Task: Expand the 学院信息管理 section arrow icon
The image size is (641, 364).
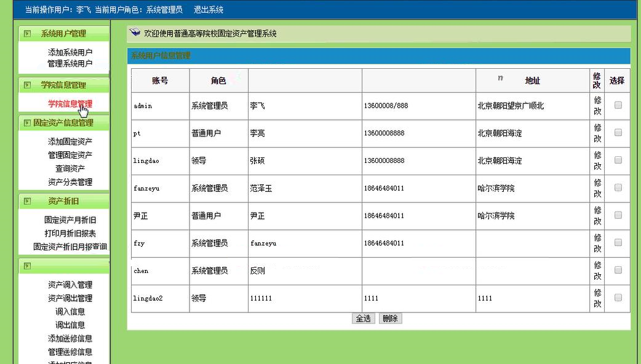Action: pos(28,85)
